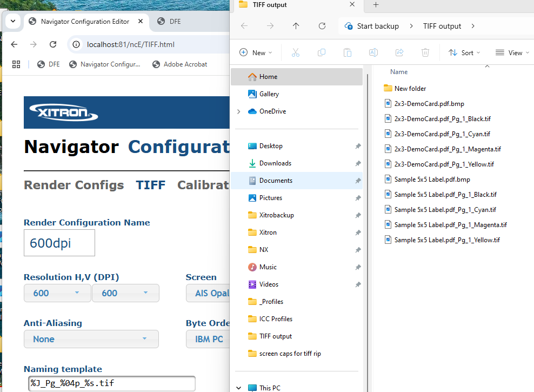Image resolution: width=534 pixels, height=392 pixels.
Task: Open the Pictures quick access folder
Action: pyautogui.click(x=297, y=198)
